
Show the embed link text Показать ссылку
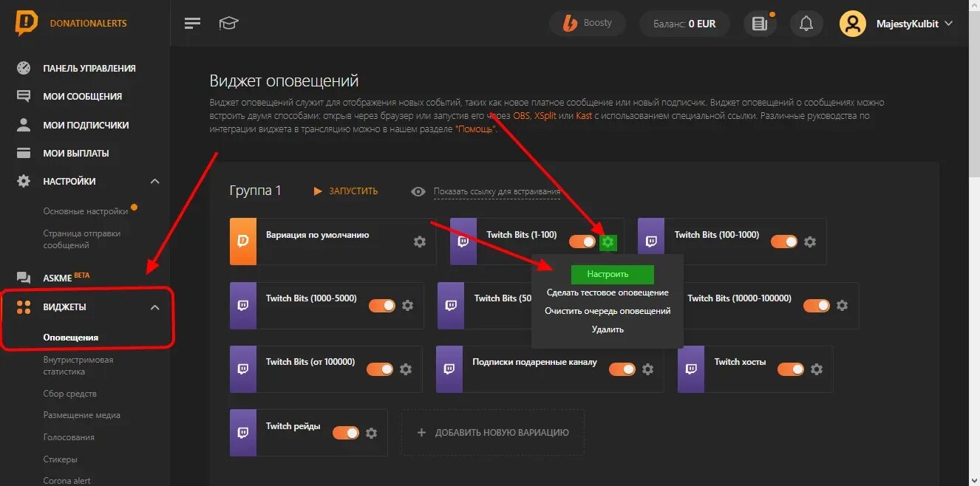tap(497, 192)
